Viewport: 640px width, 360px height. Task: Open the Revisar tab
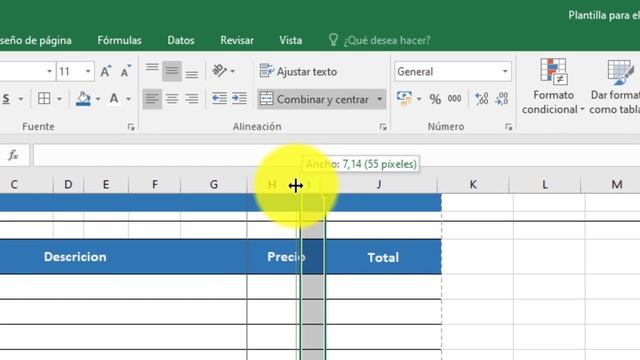coord(237,40)
